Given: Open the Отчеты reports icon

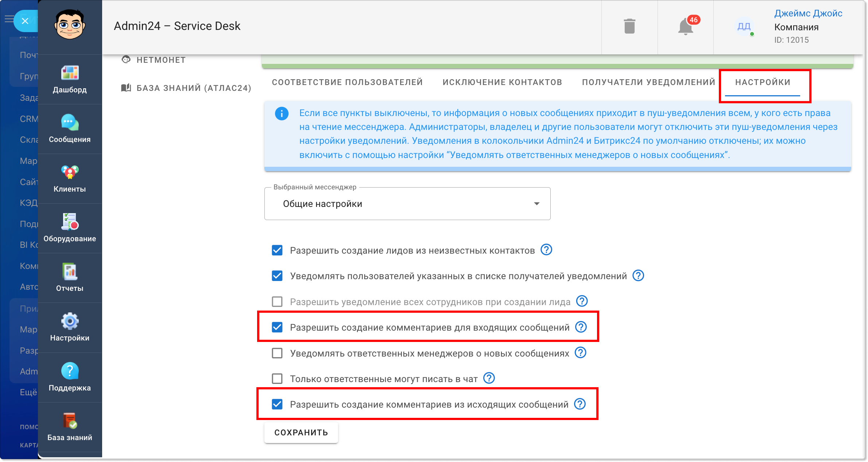Looking at the screenshot, I should [70, 272].
